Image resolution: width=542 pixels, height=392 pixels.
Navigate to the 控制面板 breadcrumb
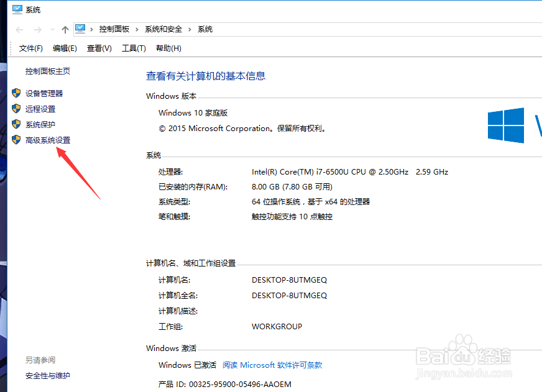(x=114, y=29)
